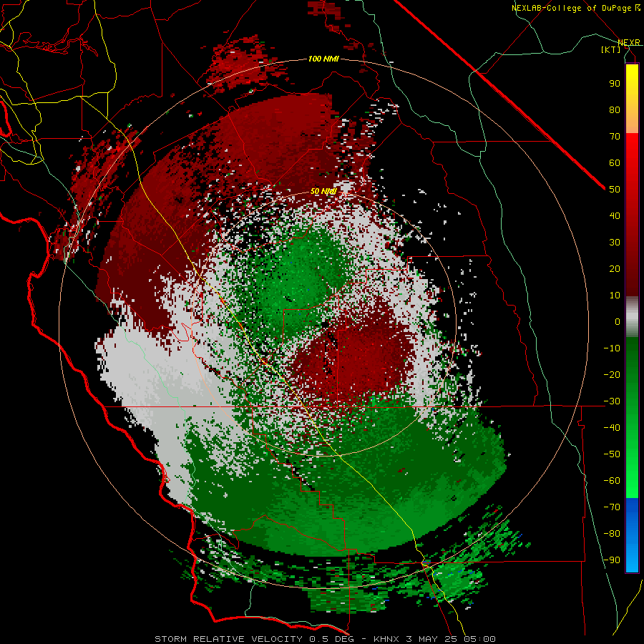644x644 pixels.
Task: Click the -30 scale value
Action: click(612, 401)
